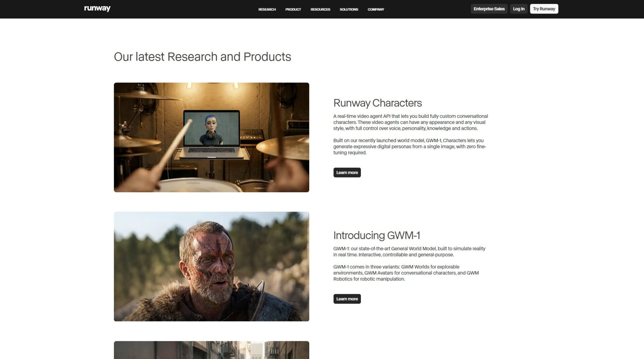Click the Runway Characters API description paragraph
The height and width of the screenshot is (359, 644).
411,122
